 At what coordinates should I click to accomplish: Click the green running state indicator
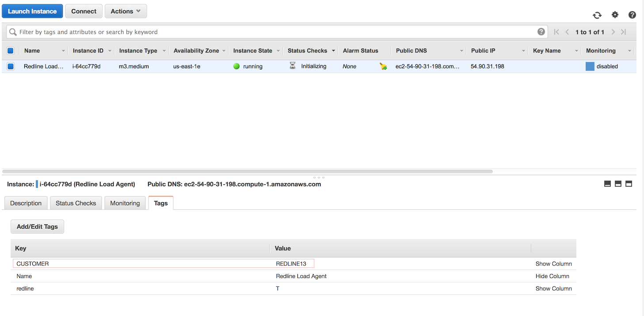click(236, 66)
